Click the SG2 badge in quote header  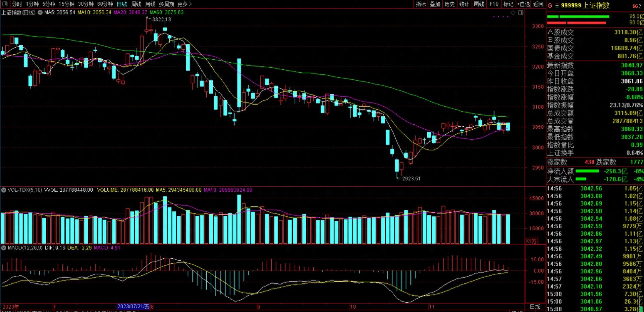tap(636, 6)
